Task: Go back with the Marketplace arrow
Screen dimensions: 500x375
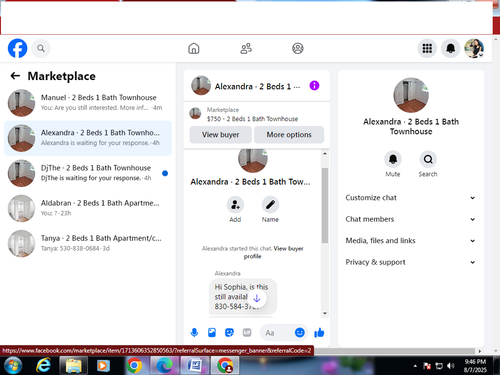Action: 15,76
